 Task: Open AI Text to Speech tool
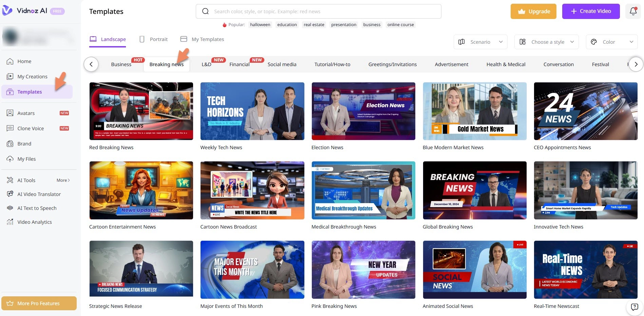[37, 208]
